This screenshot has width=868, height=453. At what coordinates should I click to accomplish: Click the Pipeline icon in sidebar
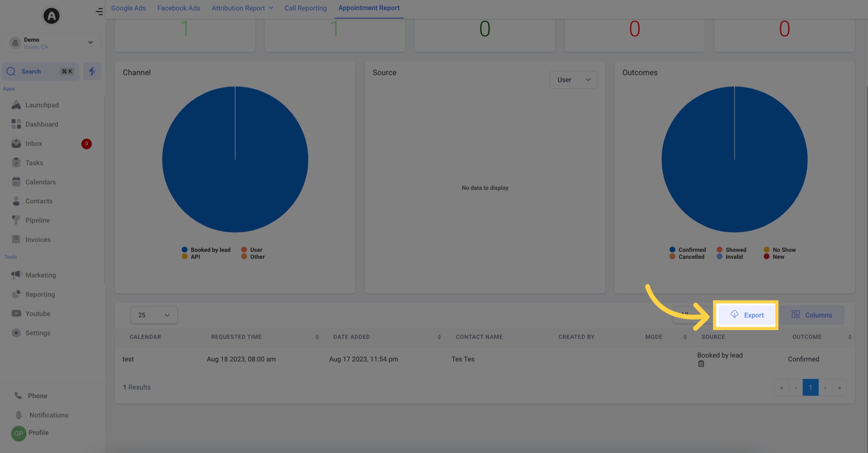16,220
